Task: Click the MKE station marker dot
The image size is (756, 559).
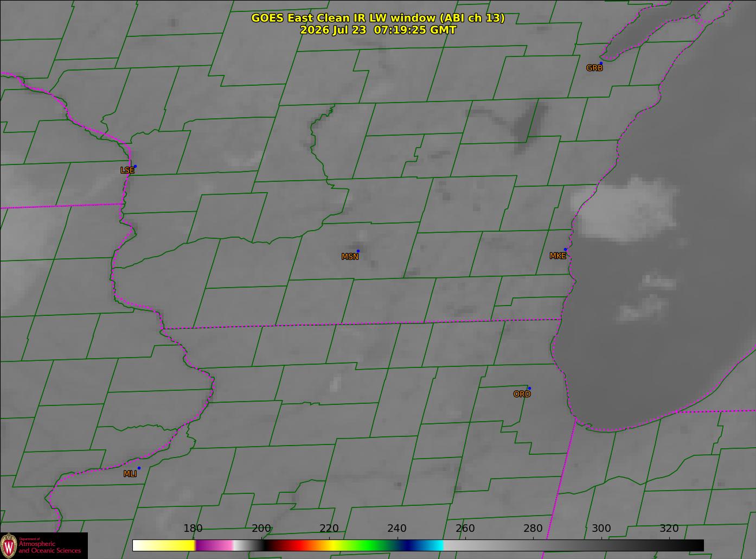Action: (565, 250)
